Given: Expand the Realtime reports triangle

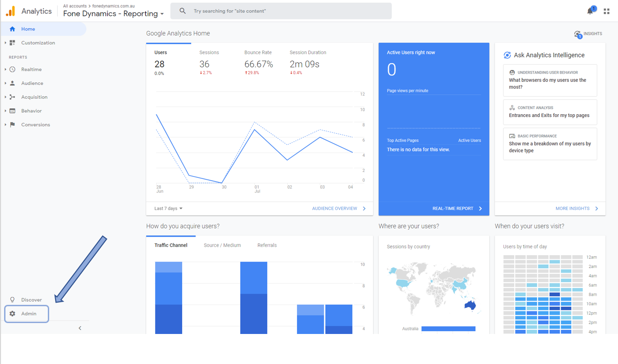Looking at the screenshot, I should pyautogui.click(x=5, y=70).
